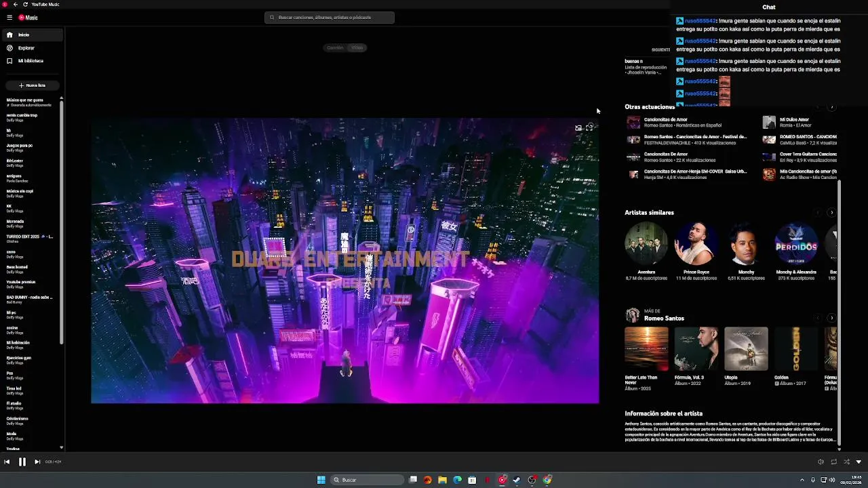Open Romeo Santos artist link
The height and width of the screenshot is (488, 868).
pos(664,319)
